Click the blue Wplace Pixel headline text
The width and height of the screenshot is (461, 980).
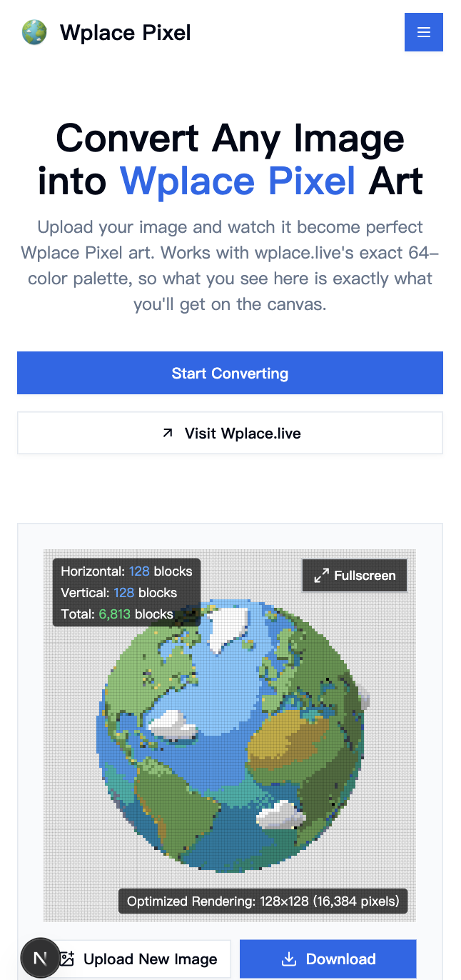[238, 181]
